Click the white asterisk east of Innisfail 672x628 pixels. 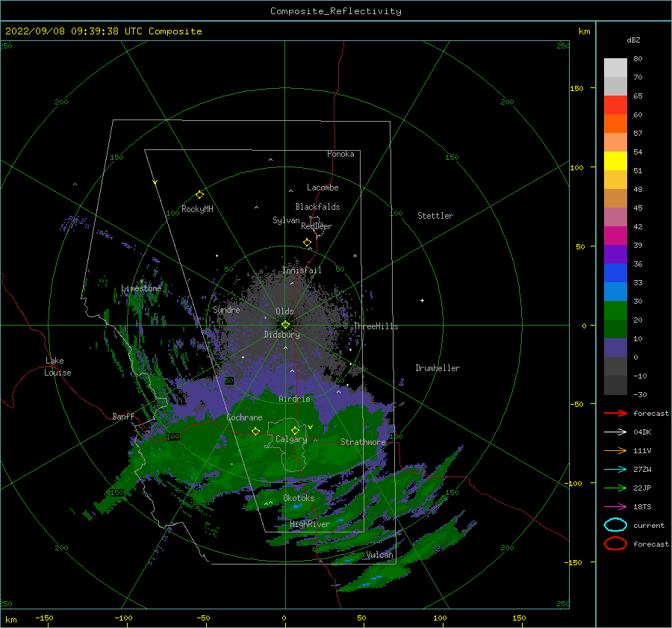coord(355,256)
